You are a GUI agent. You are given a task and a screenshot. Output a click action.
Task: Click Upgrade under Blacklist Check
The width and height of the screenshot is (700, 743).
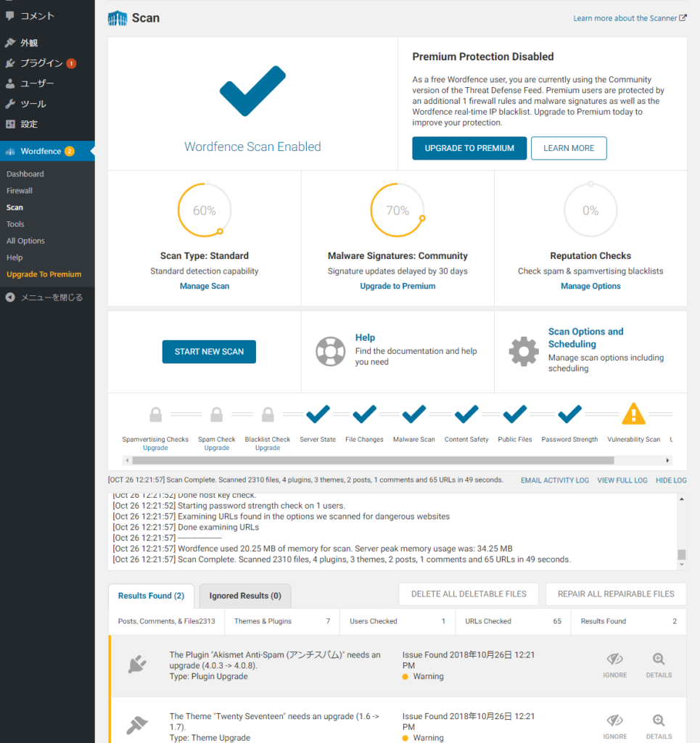[x=268, y=448]
